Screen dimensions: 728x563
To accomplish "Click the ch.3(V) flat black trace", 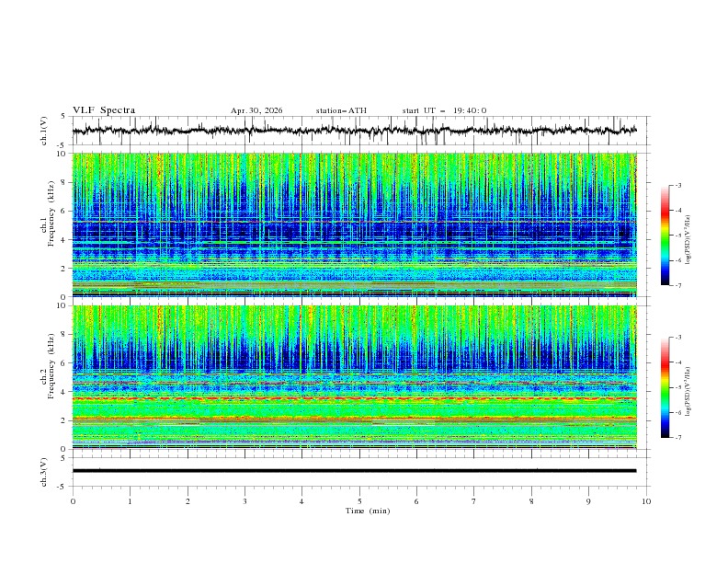I will click(354, 471).
